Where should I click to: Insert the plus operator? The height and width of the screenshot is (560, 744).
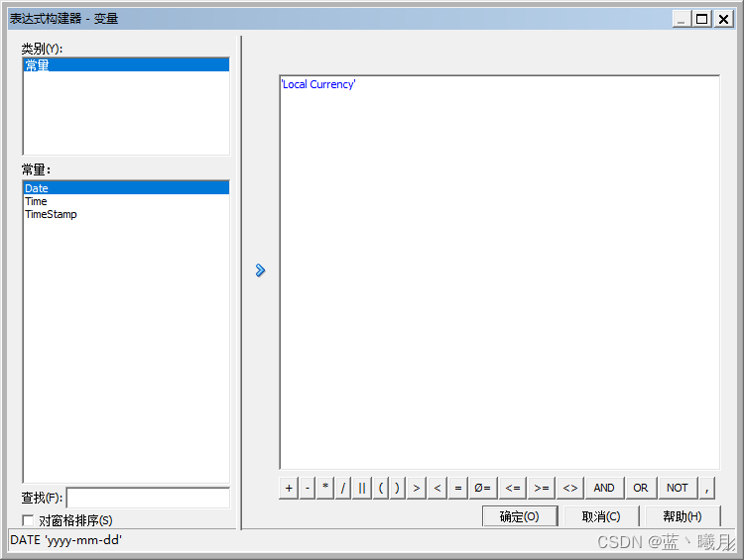click(x=289, y=488)
